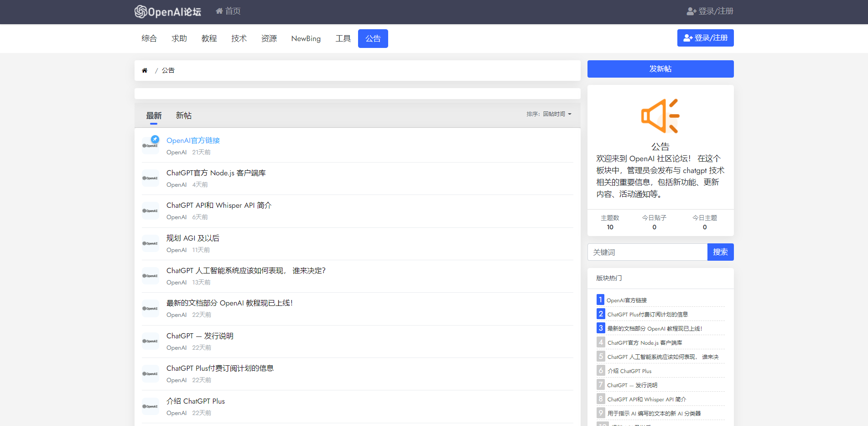Click the 今日主题 counter

(705, 222)
